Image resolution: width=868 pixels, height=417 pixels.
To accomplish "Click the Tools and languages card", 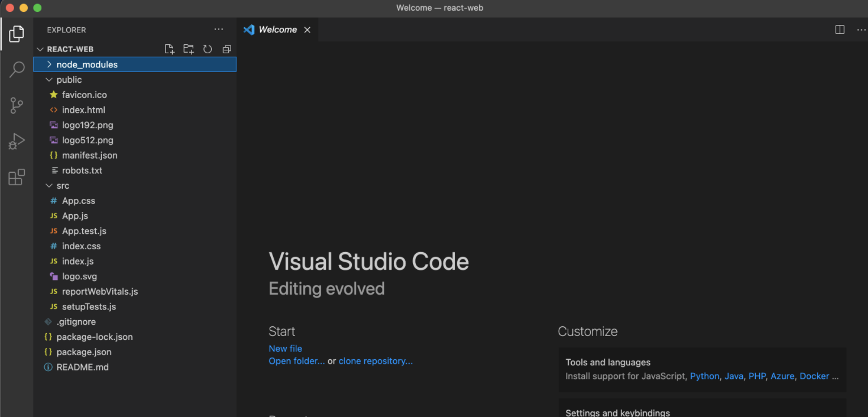I will tap(703, 369).
